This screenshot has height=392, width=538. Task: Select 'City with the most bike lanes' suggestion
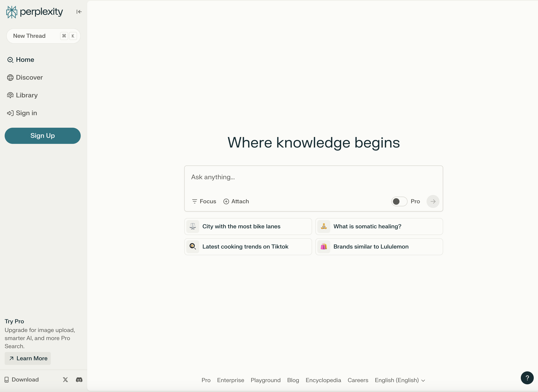point(248,227)
